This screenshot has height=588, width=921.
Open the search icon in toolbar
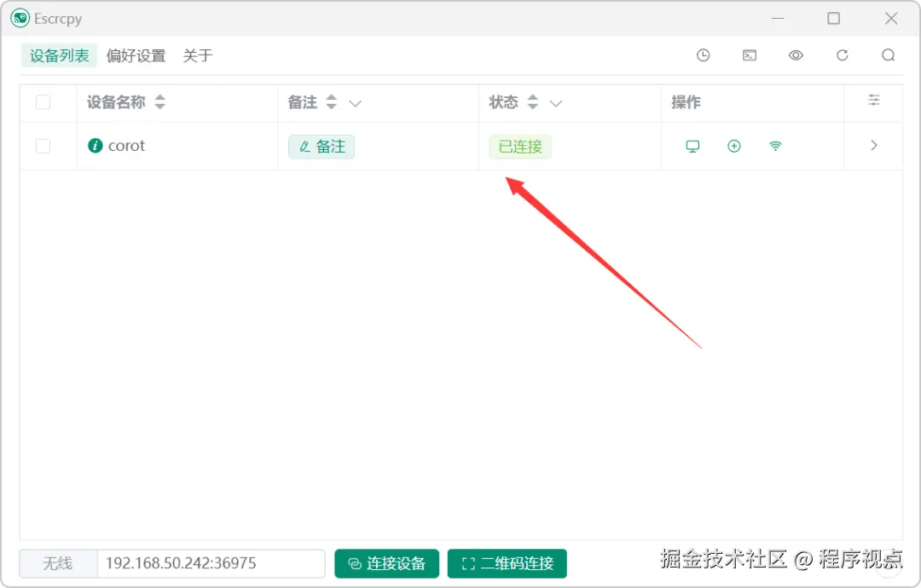888,55
